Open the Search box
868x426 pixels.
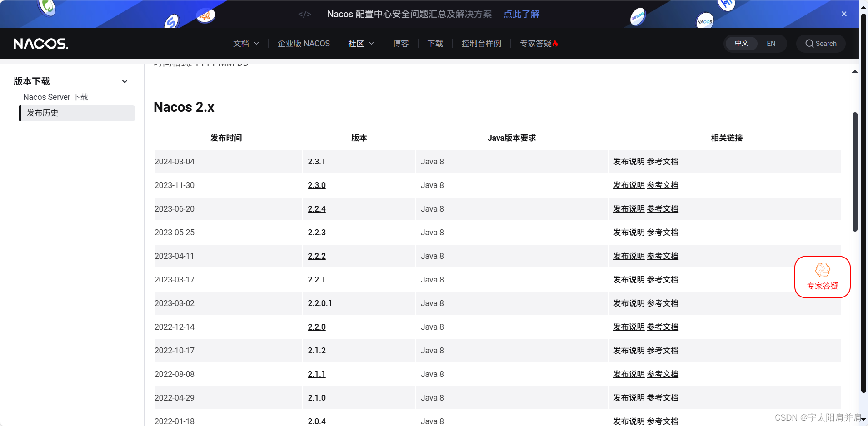(x=821, y=44)
